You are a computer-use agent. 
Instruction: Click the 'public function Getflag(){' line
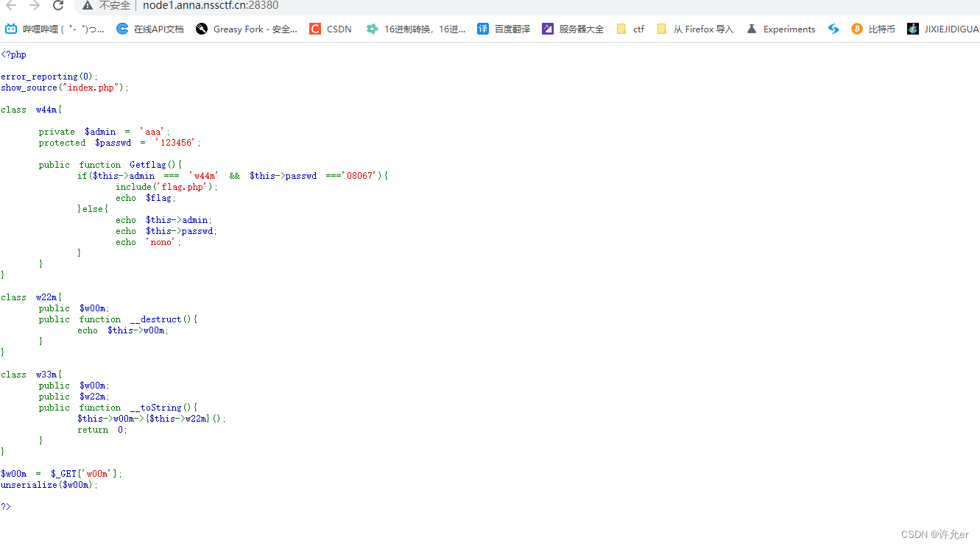pos(110,165)
